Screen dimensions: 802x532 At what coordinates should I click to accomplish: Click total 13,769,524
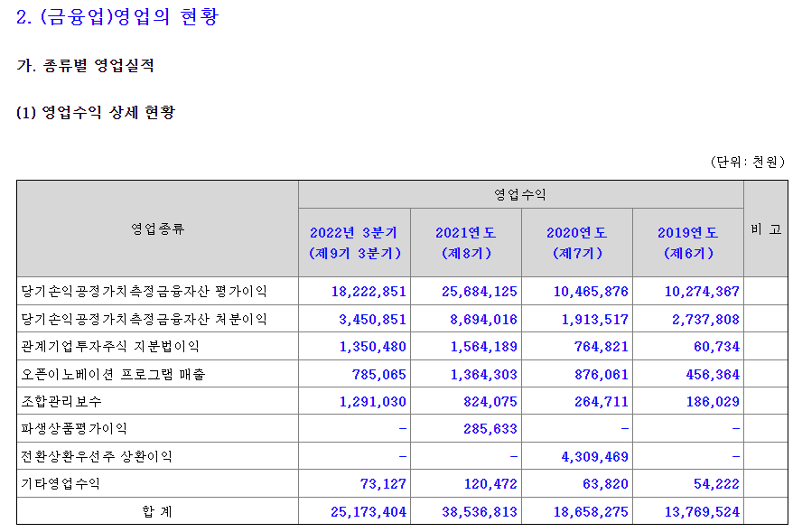pos(702,512)
